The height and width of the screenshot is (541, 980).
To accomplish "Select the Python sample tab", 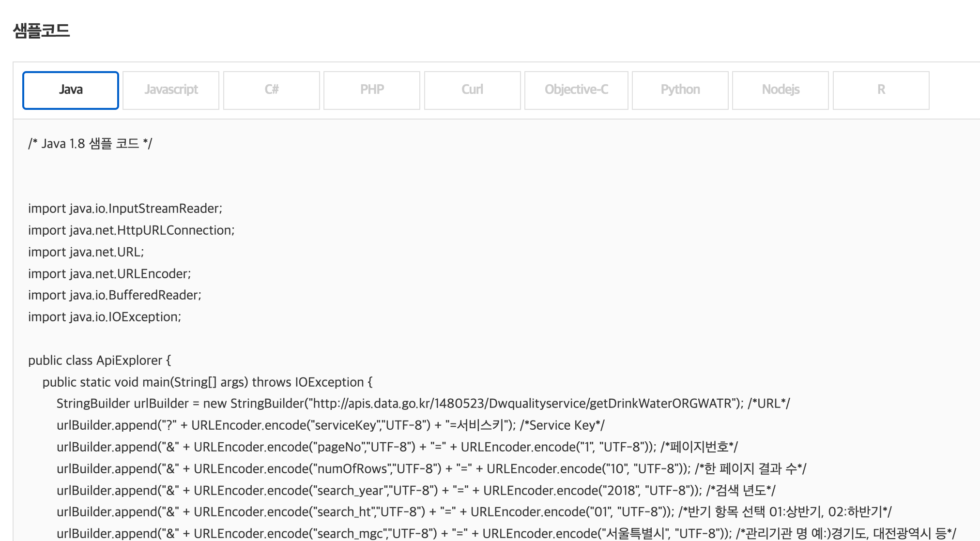I will click(x=680, y=90).
